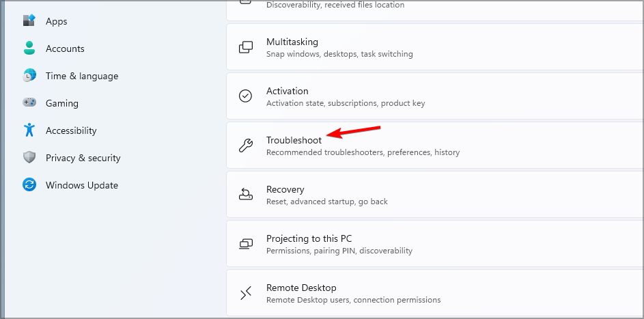Click the Activation checkmark icon
The image size is (644, 319).
[246, 96]
